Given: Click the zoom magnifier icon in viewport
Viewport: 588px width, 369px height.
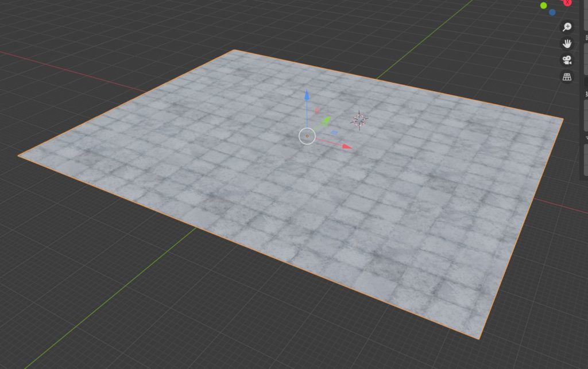Looking at the screenshot, I should point(567,26).
